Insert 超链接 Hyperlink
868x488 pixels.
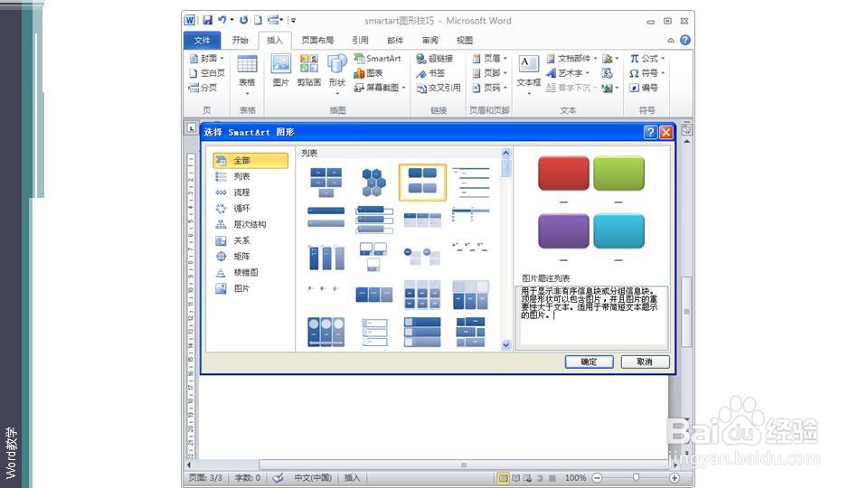(x=435, y=58)
